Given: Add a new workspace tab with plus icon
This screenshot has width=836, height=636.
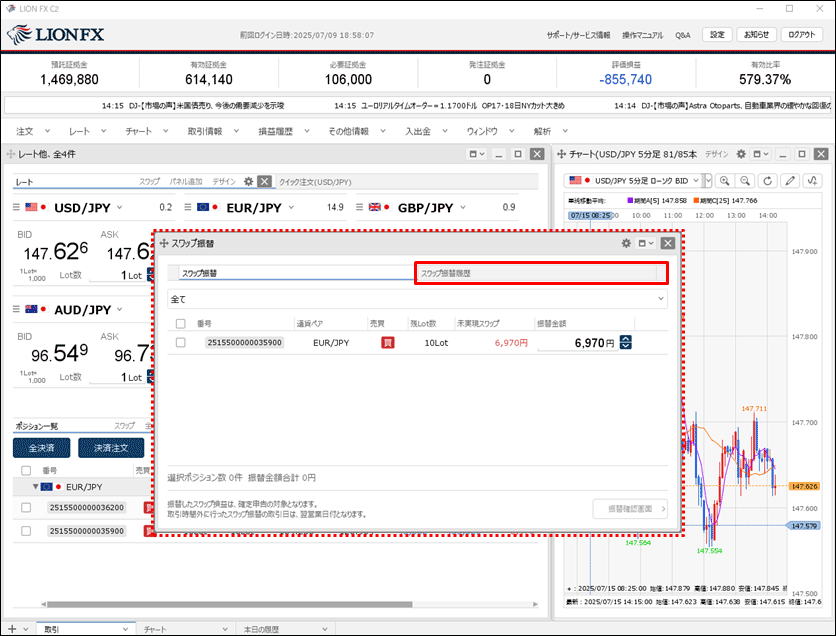Looking at the screenshot, I should [12, 629].
